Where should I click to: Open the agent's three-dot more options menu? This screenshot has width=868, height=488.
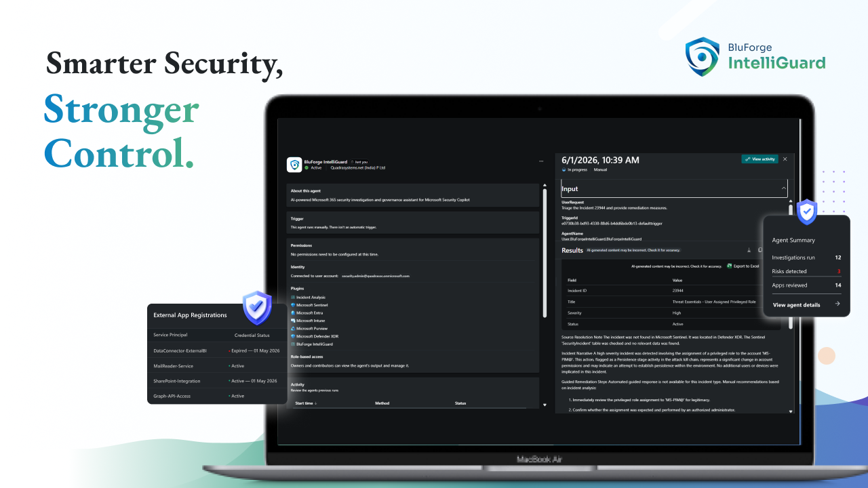coord(541,161)
